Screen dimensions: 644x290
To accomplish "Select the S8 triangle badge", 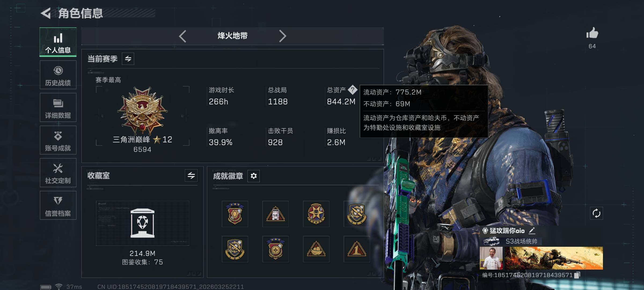I will (275, 214).
